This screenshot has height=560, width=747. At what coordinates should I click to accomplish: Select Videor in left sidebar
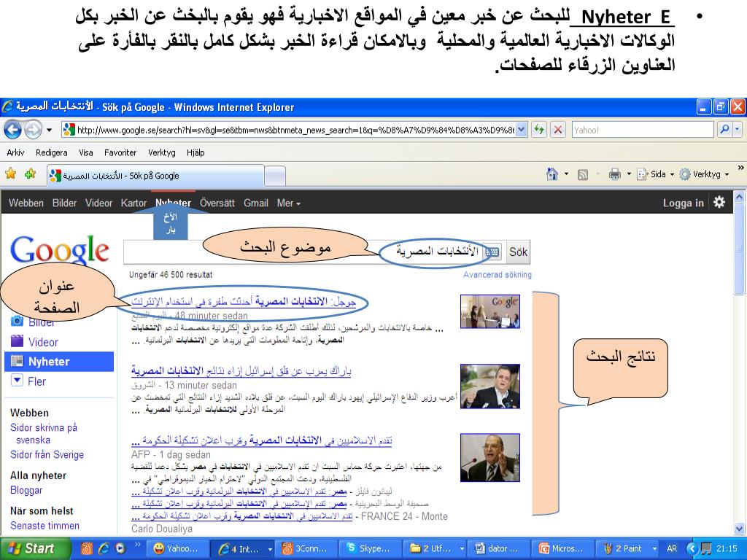tap(43, 342)
